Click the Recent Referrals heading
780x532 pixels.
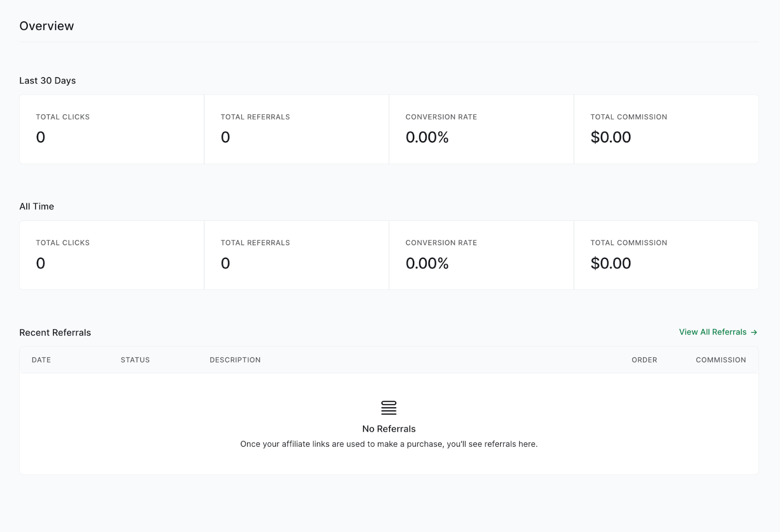pyautogui.click(x=55, y=333)
